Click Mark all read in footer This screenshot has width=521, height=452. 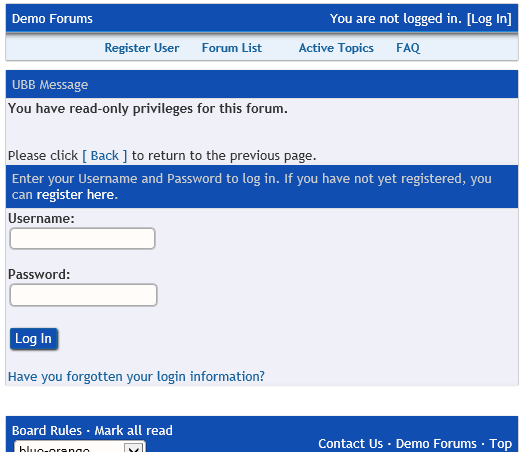pos(134,431)
